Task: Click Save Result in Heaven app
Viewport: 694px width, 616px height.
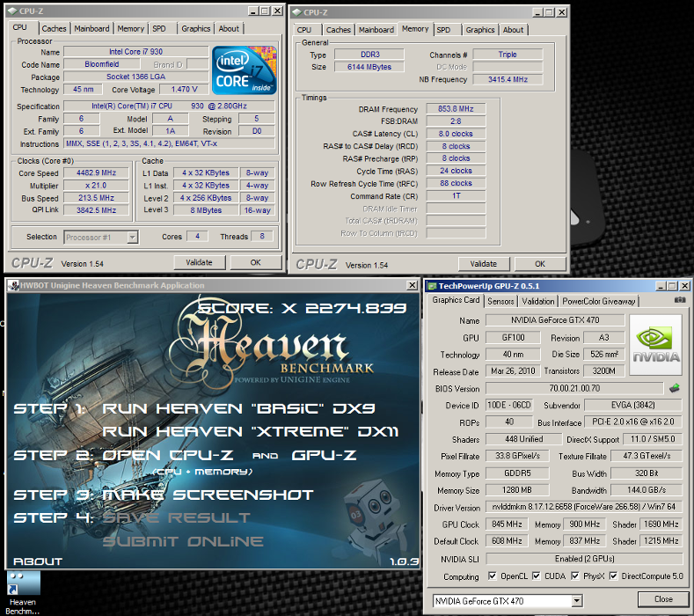Action: click(177, 517)
